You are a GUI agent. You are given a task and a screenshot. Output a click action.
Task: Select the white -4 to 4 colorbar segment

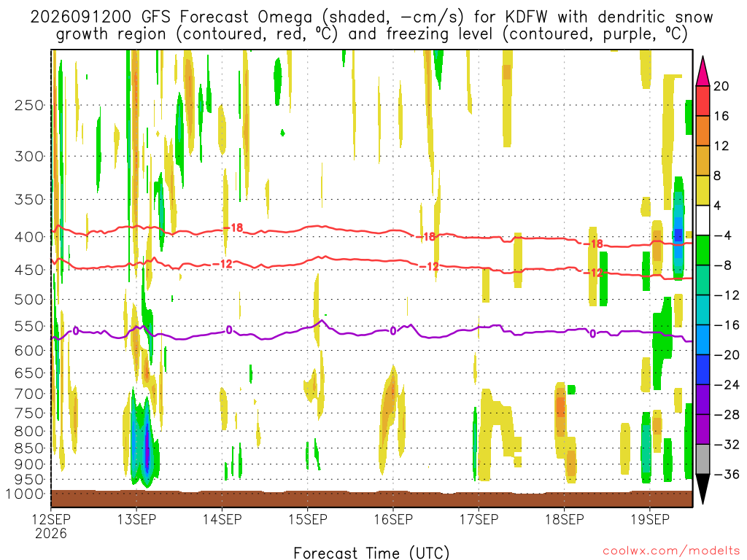703,220
